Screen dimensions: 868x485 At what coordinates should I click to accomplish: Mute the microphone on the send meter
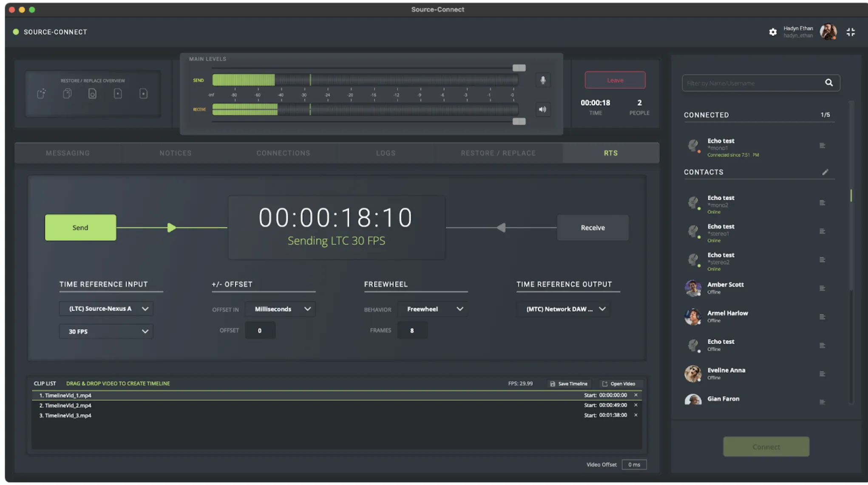(543, 80)
